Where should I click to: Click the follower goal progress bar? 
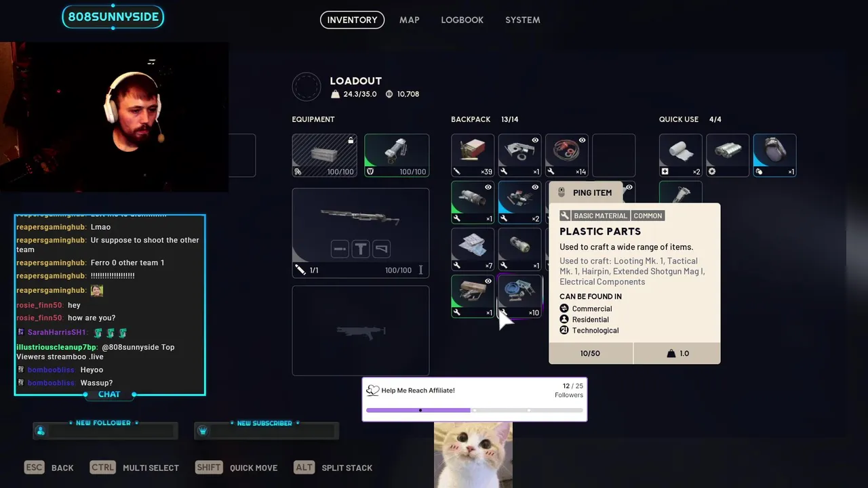click(474, 410)
